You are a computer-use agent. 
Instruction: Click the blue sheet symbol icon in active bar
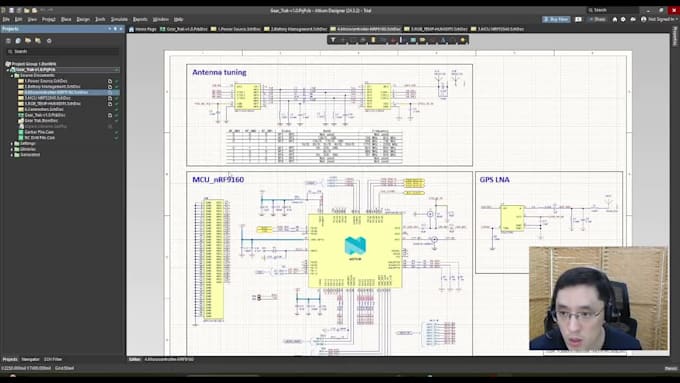coord(412,40)
